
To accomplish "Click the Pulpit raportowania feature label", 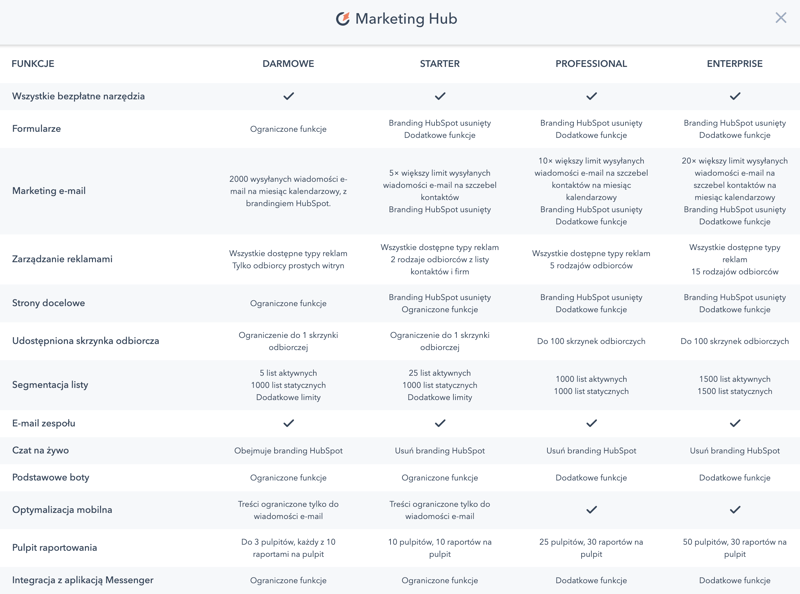I will [x=55, y=548].
